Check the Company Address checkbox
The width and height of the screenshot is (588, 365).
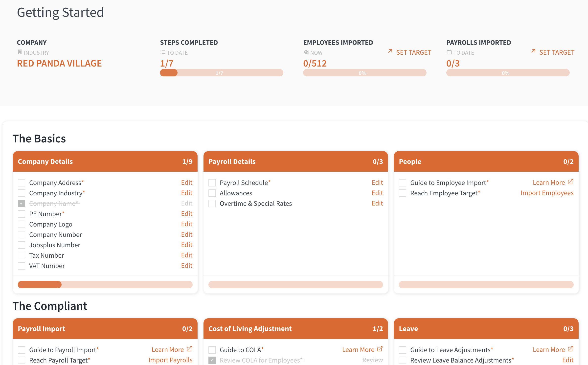pyautogui.click(x=21, y=182)
